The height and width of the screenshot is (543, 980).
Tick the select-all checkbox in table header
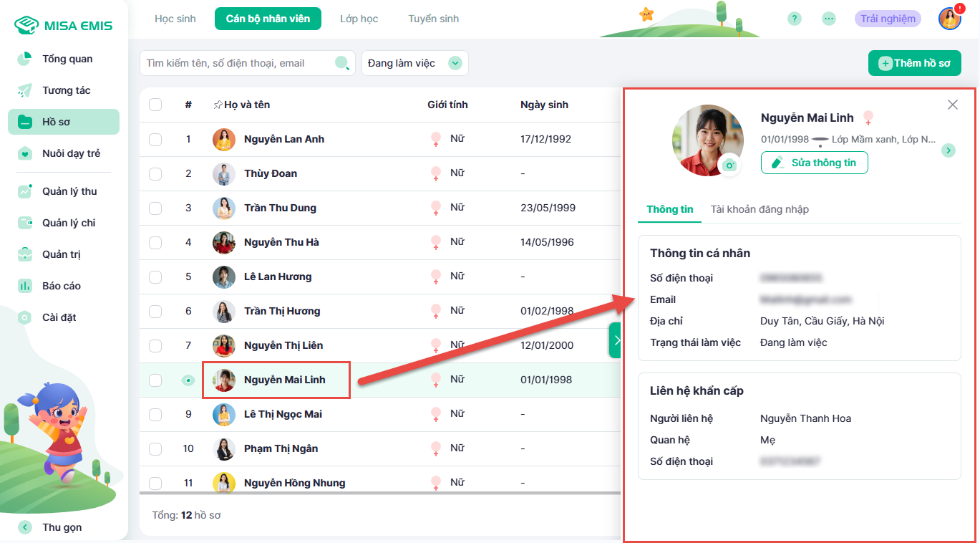155,105
